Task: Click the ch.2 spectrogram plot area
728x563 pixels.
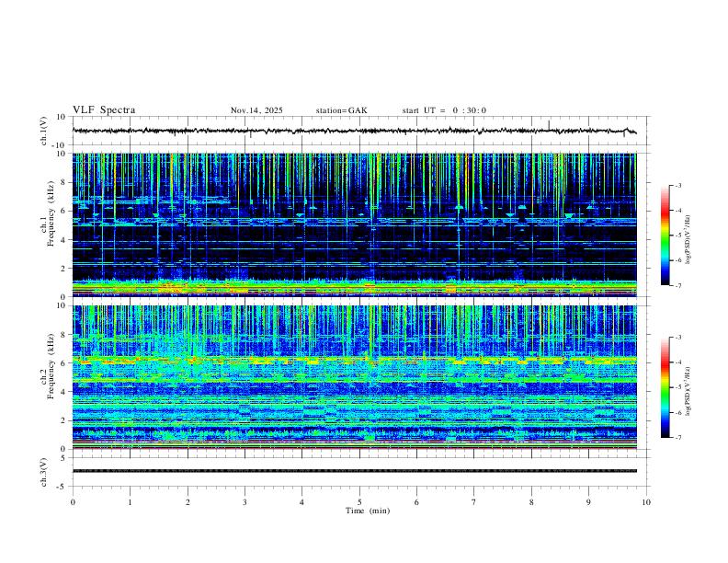Action: point(355,377)
